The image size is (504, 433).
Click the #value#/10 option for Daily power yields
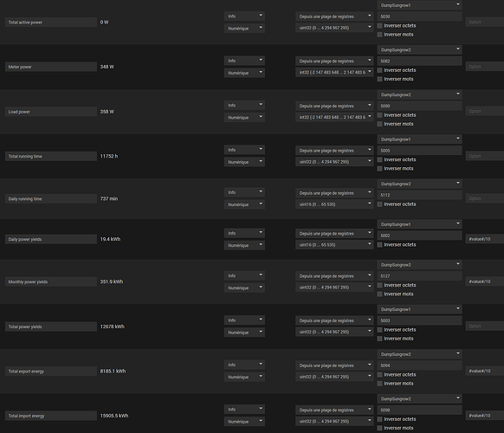tap(485, 239)
